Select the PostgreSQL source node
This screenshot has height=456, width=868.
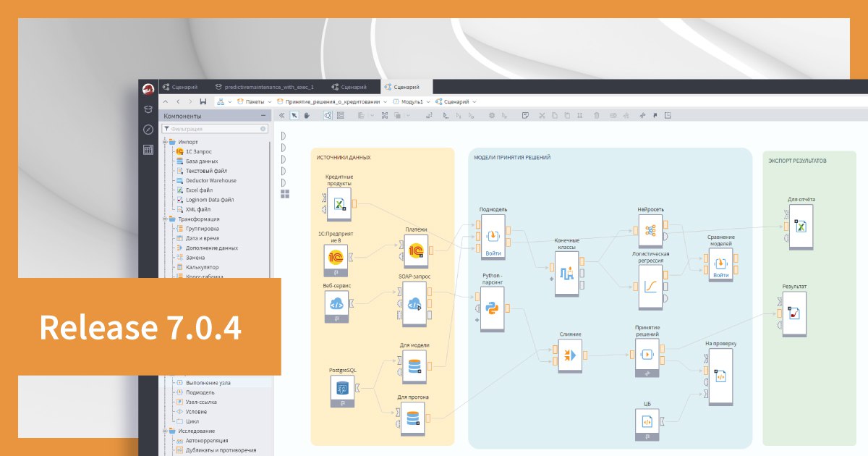click(343, 389)
